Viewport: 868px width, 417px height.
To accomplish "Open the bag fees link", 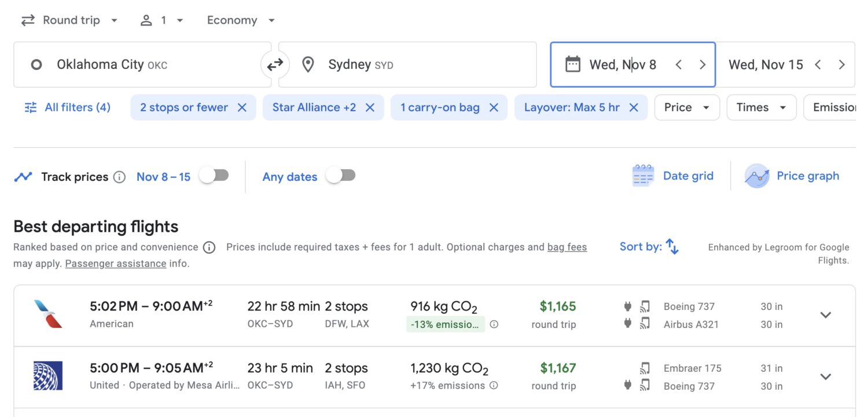I will pos(567,247).
